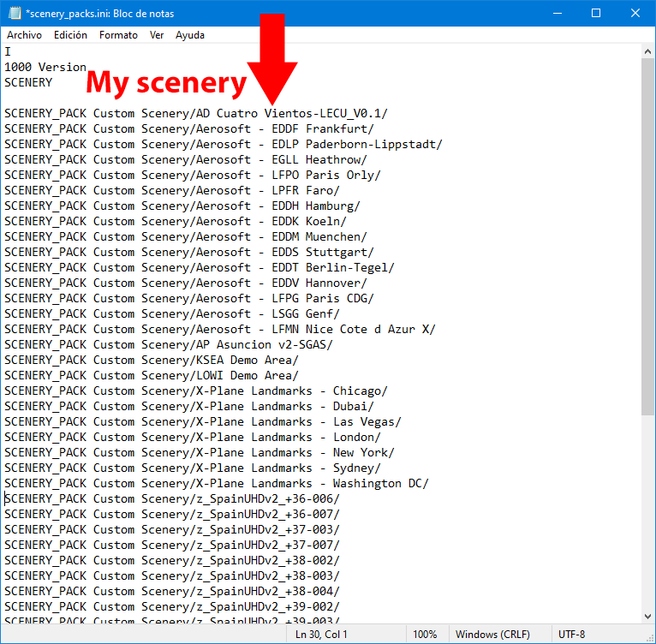Click the 'Ln 30, Col 1' status entry
The width and height of the screenshot is (656, 644).
[x=321, y=635]
